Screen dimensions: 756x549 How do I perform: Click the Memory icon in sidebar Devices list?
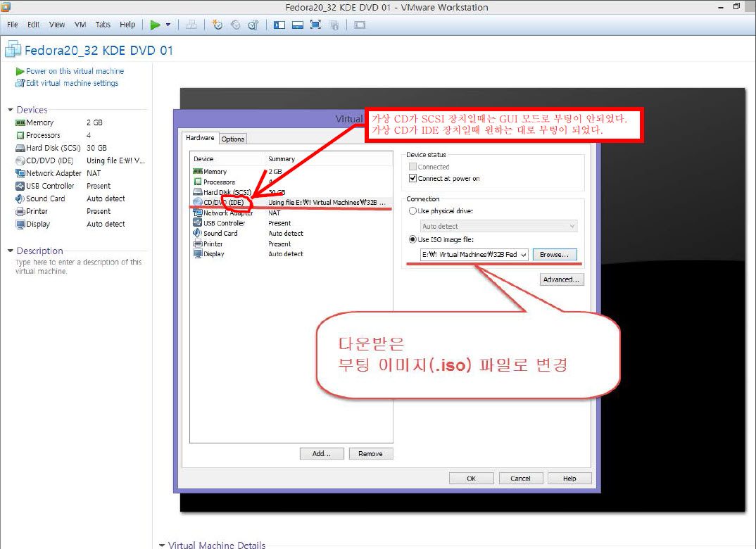(20, 122)
